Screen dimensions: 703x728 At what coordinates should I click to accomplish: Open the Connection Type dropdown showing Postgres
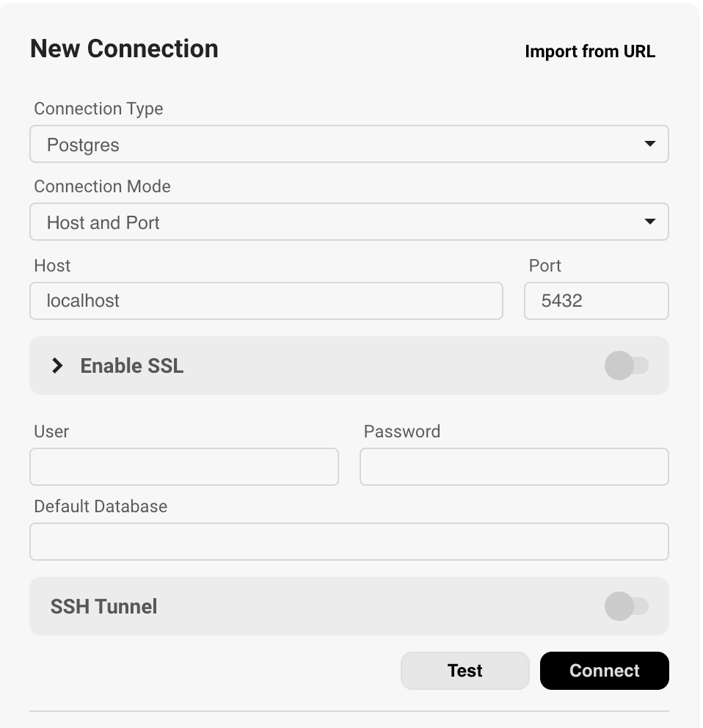tap(349, 144)
